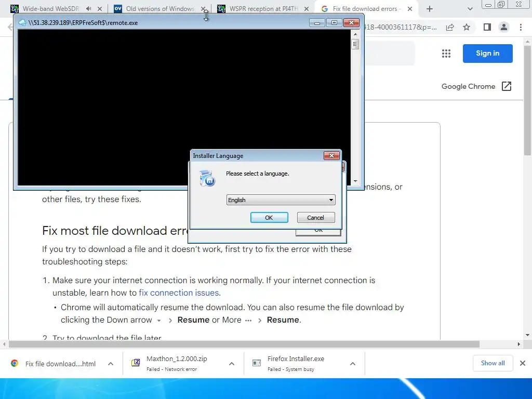Click the Firefox Installer exe file icon

pyautogui.click(x=257, y=363)
